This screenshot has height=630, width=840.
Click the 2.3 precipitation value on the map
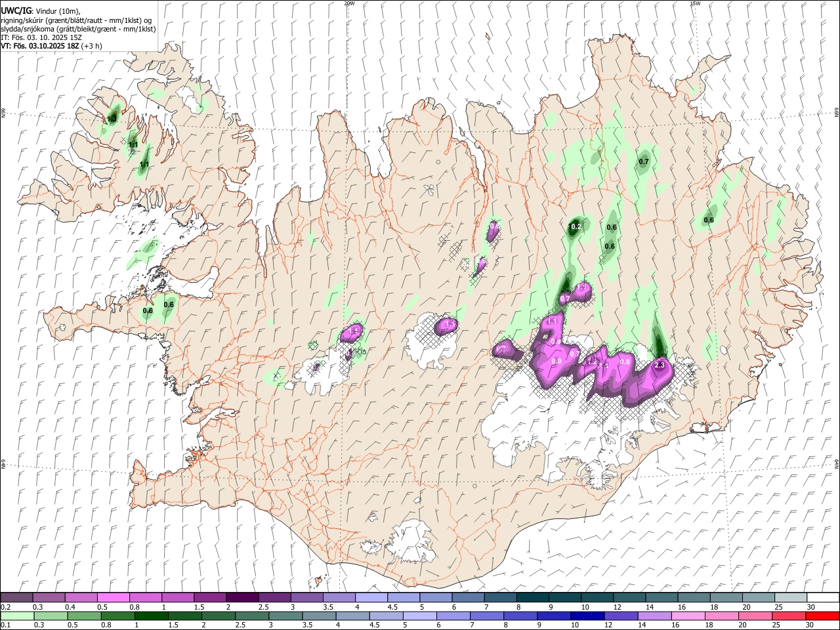[660, 366]
